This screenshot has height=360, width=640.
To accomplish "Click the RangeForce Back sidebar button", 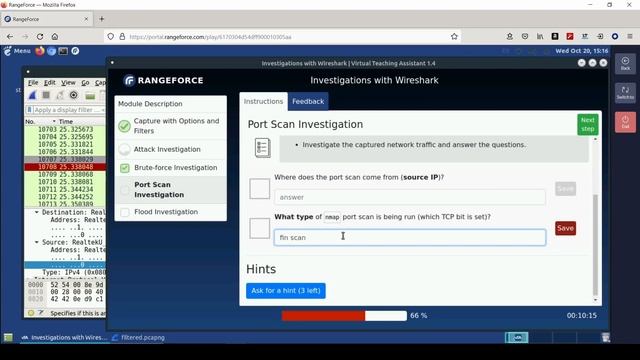I will (625, 64).
